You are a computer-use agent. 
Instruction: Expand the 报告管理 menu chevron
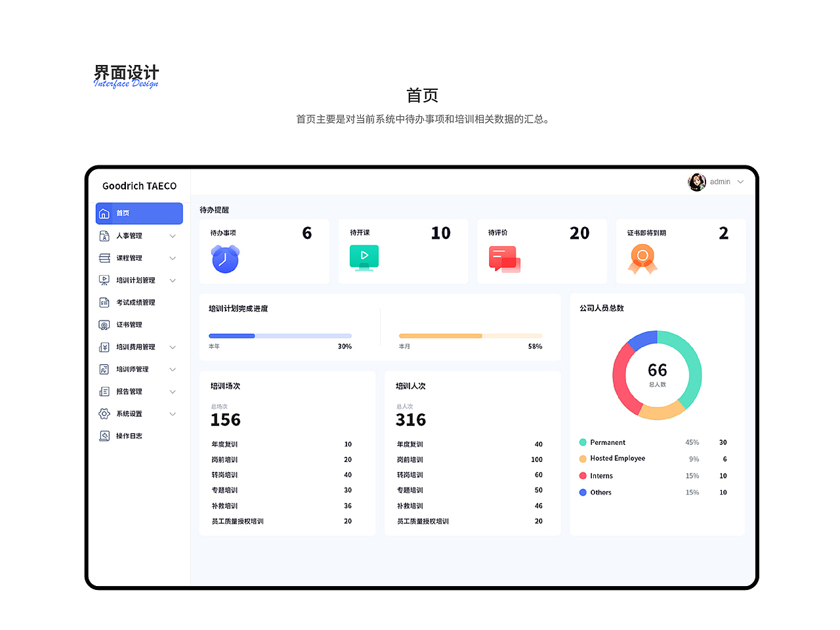click(173, 392)
